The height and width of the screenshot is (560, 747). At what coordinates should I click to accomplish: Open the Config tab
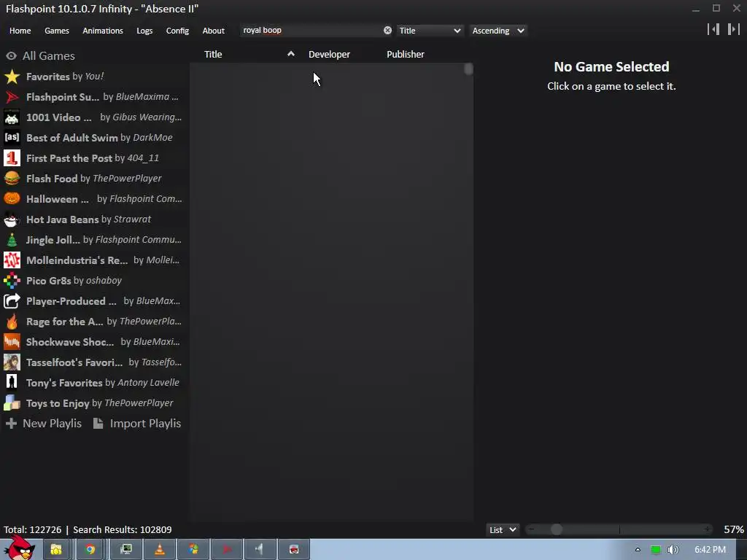(x=177, y=31)
